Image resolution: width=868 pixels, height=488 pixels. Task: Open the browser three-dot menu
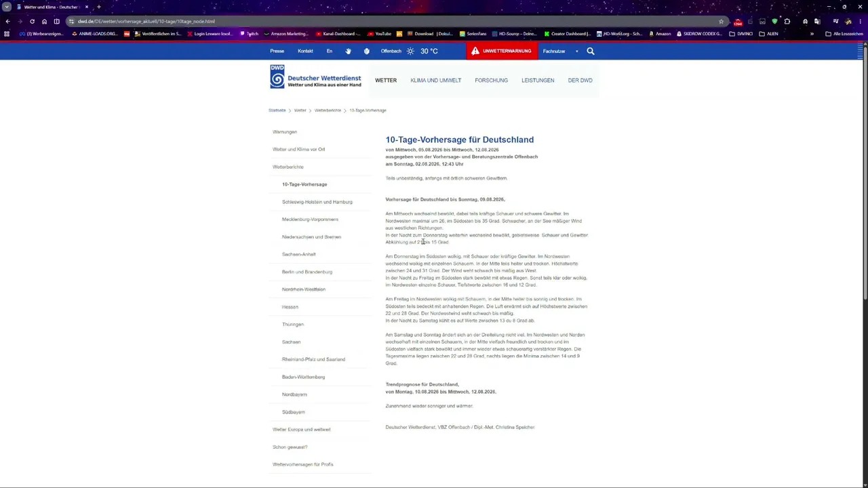pyautogui.click(x=860, y=21)
